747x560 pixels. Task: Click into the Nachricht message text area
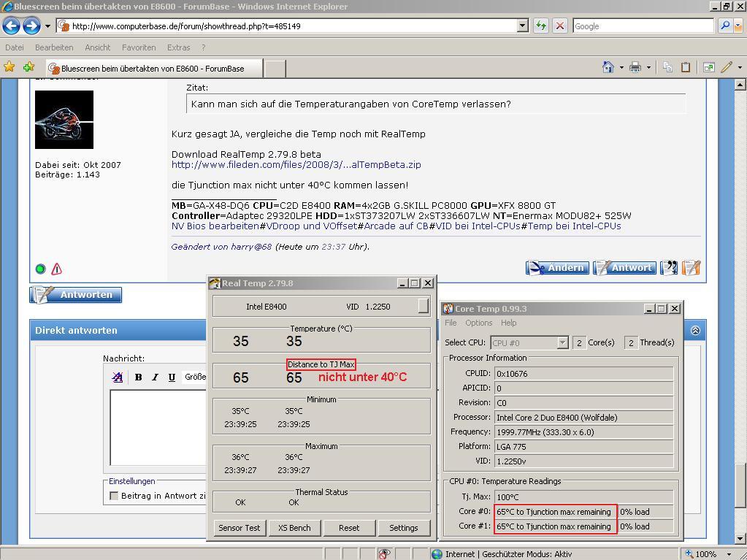coord(158,427)
